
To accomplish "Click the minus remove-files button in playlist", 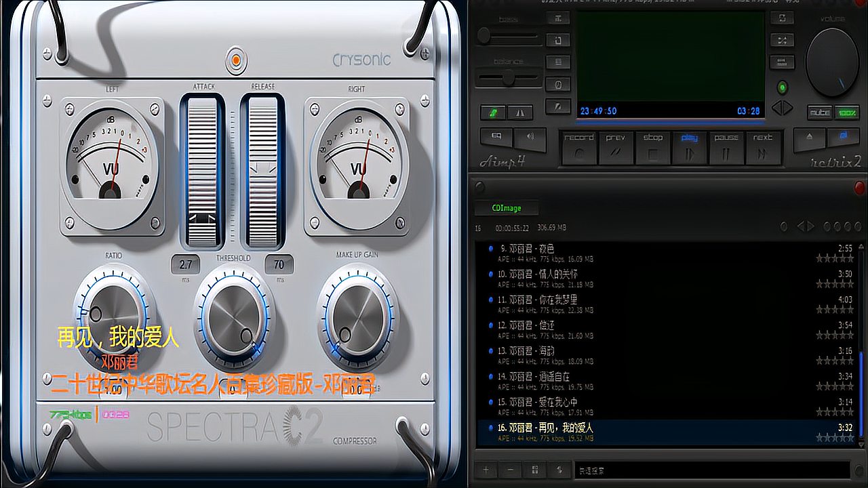I will (510, 470).
